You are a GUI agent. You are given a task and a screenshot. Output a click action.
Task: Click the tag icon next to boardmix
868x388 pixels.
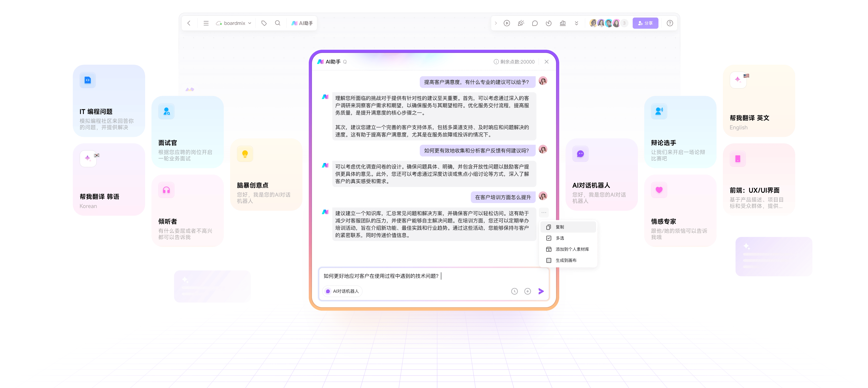pyautogui.click(x=264, y=23)
